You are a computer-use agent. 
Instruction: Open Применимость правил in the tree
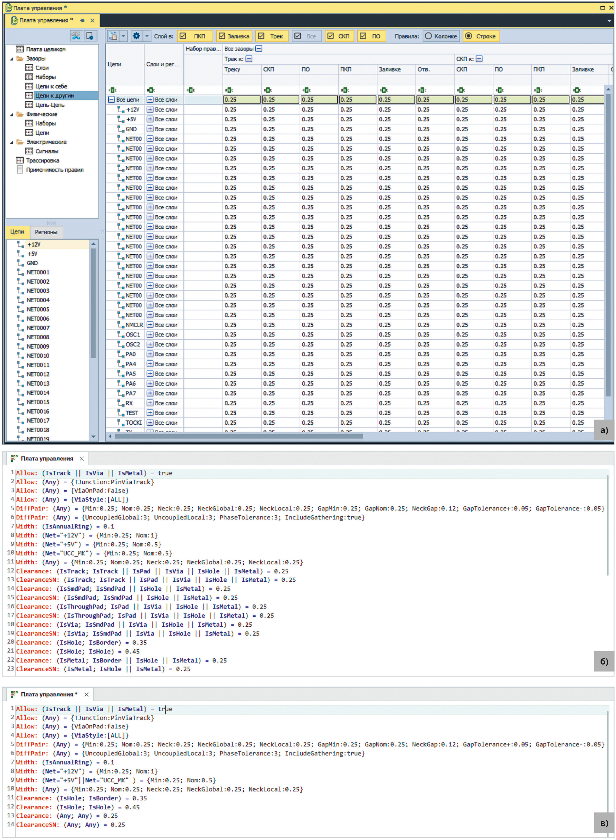coord(55,170)
